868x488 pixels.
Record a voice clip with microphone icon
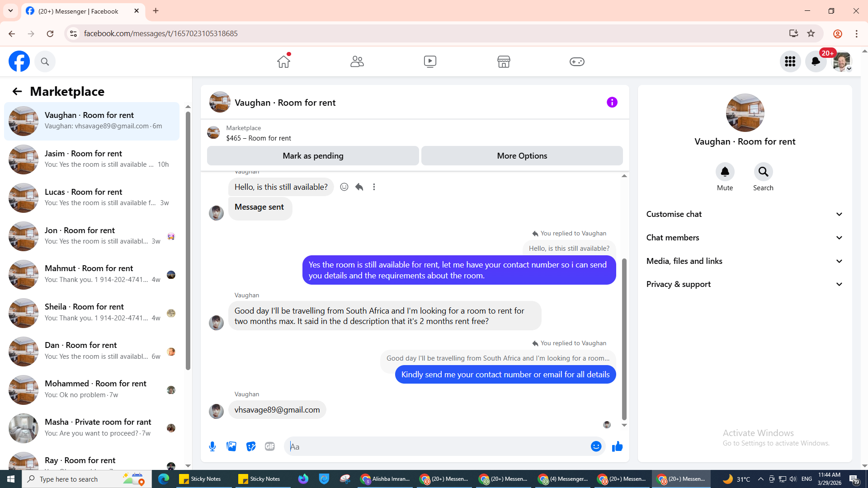[212, 447]
